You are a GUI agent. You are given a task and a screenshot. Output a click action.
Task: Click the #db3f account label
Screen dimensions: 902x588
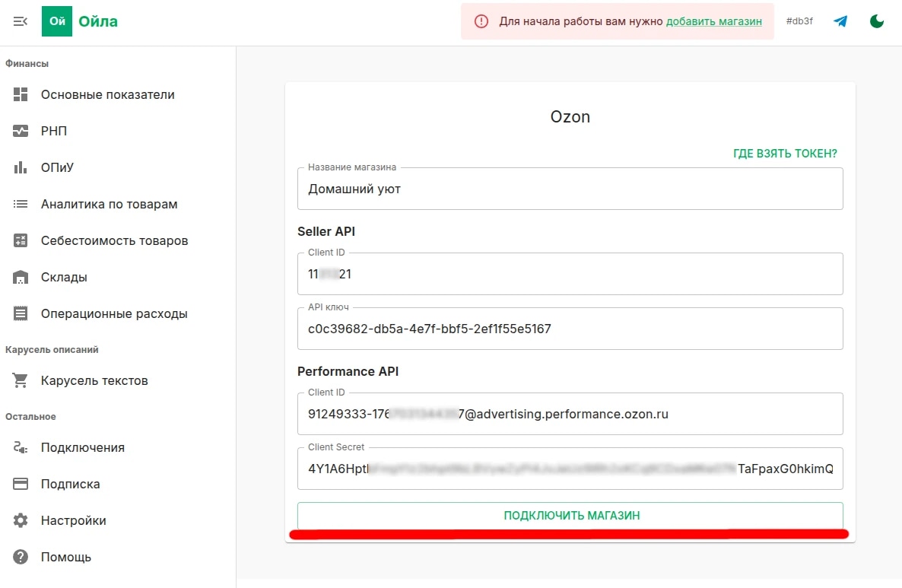[x=799, y=21]
